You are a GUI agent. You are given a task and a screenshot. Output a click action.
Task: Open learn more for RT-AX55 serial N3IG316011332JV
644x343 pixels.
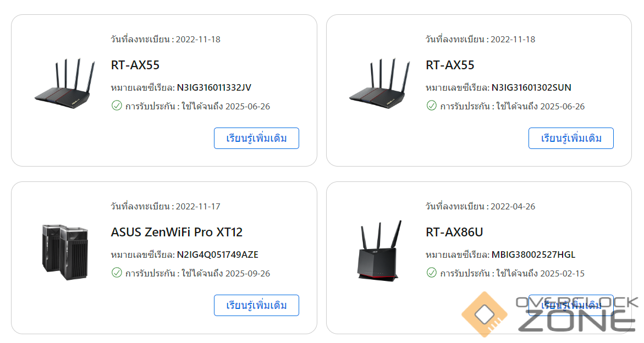pos(256,139)
